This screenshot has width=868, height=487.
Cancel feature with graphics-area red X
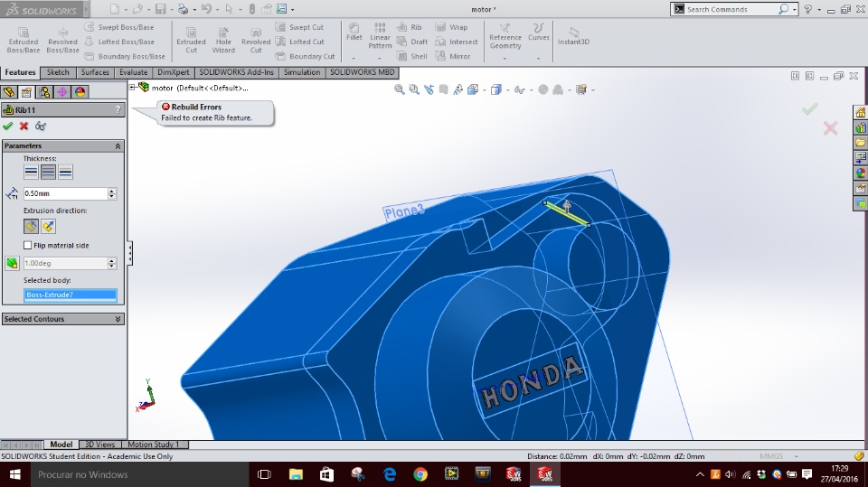pyautogui.click(x=830, y=128)
